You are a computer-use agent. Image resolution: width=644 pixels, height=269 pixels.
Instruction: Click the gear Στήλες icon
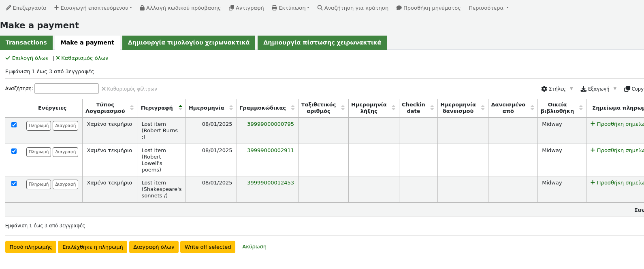pos(544,89)
